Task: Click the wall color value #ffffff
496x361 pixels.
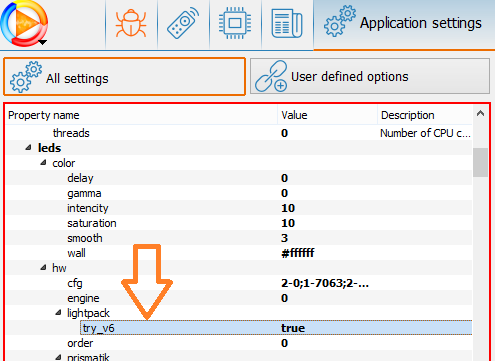Action: pyautogui.click(x=298, y=253)
